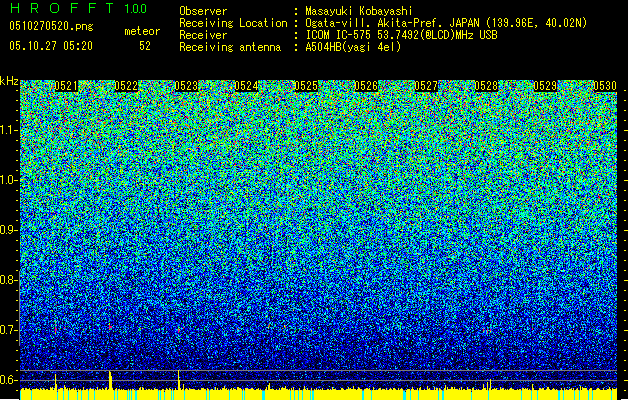The image size is (629, 400).
Task: Click the 0523 time marker
Action: point(186,86)
